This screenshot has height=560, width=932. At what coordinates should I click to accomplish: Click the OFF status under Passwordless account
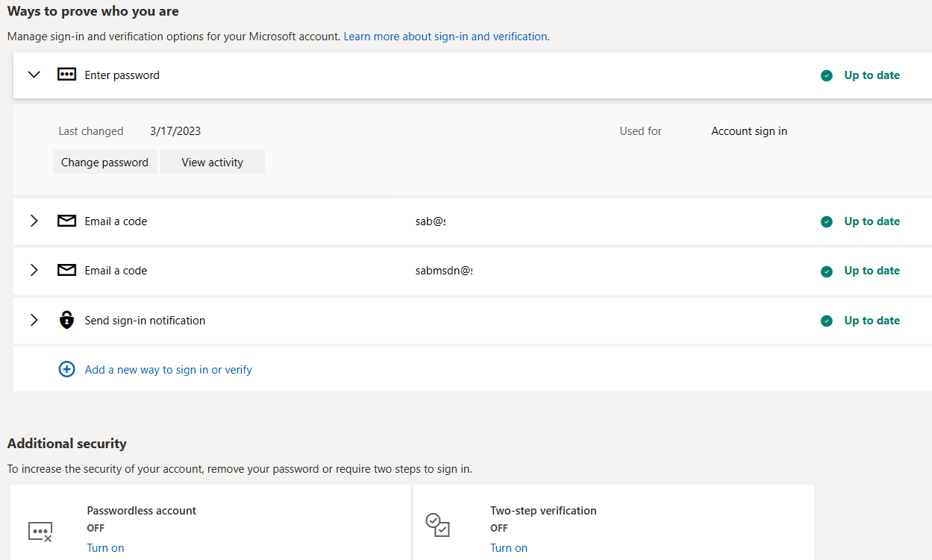pyautogui.click(x=96, y=528)
